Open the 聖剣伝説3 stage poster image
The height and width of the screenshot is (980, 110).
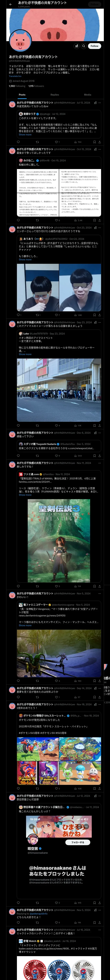59,541
